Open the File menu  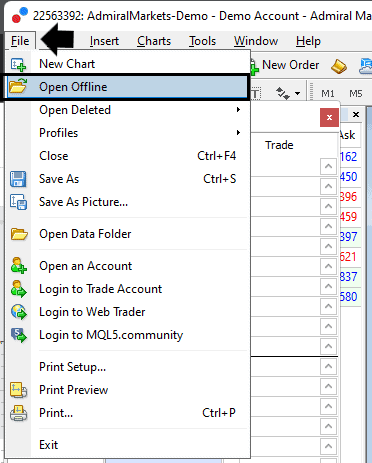coord(20,41)
